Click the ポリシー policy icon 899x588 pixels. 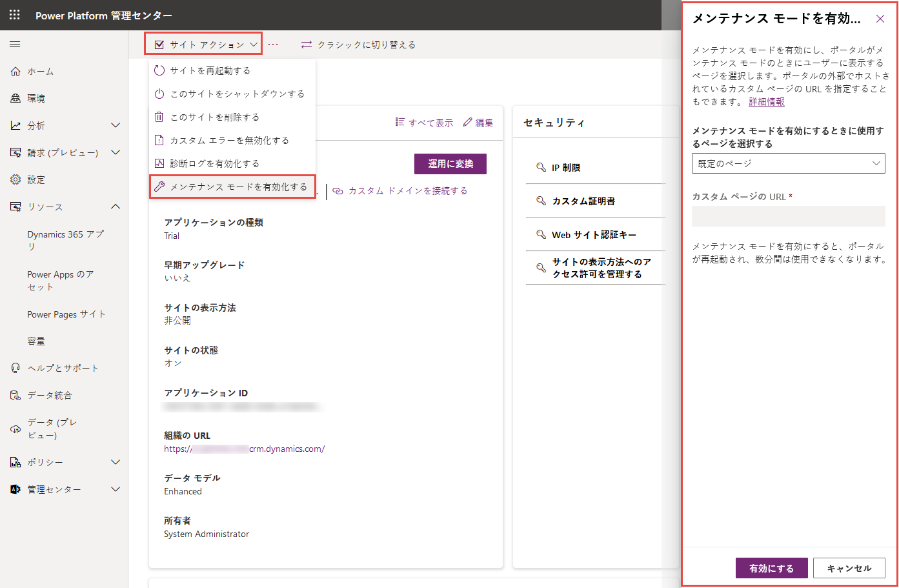(15, 462)
